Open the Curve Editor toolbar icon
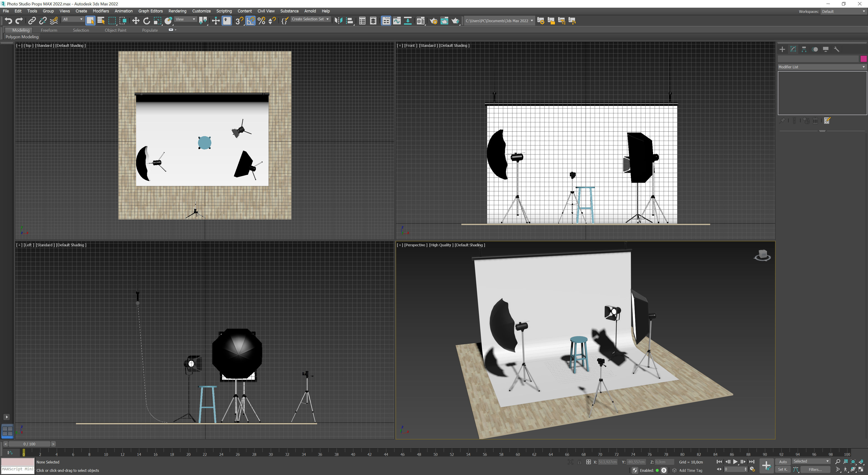Viewport: 868px width, 475px height. click(x=397, y=21)
